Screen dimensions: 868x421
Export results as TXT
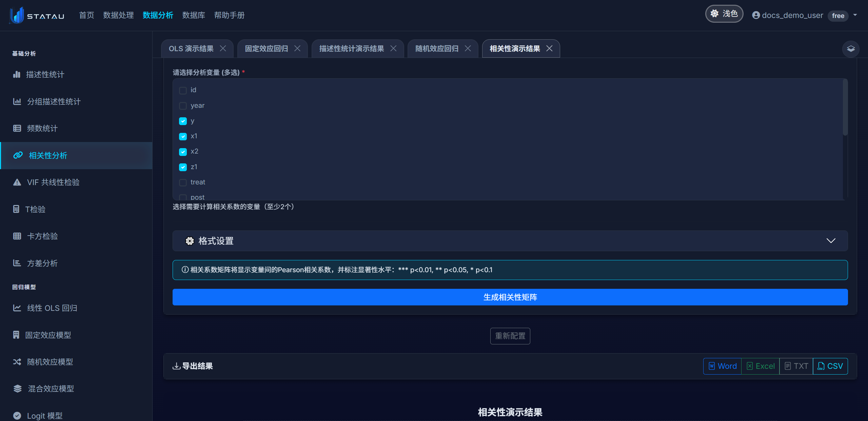796,366
